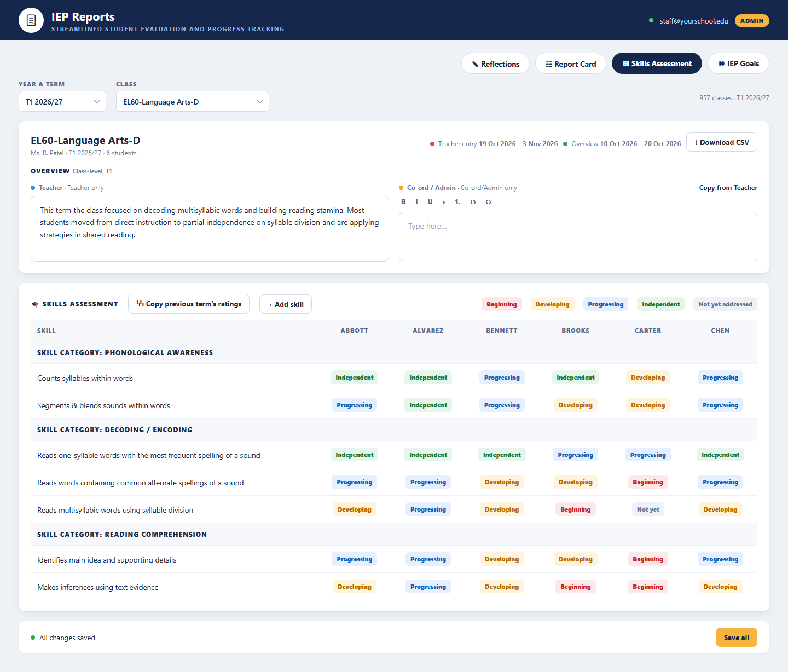Click the Download CSV button

point(722,142)
